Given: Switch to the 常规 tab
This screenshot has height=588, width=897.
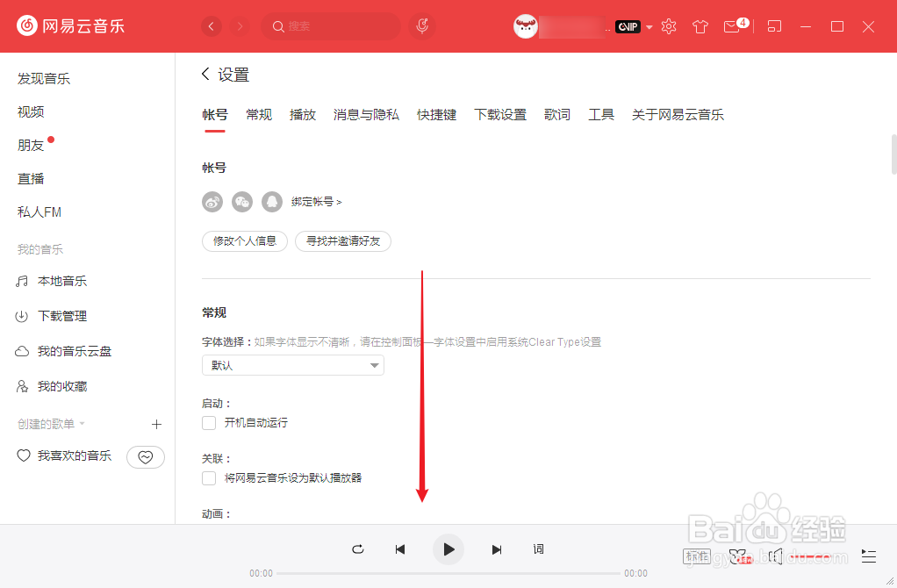Looking at the screenshot, I should (259, 115).
